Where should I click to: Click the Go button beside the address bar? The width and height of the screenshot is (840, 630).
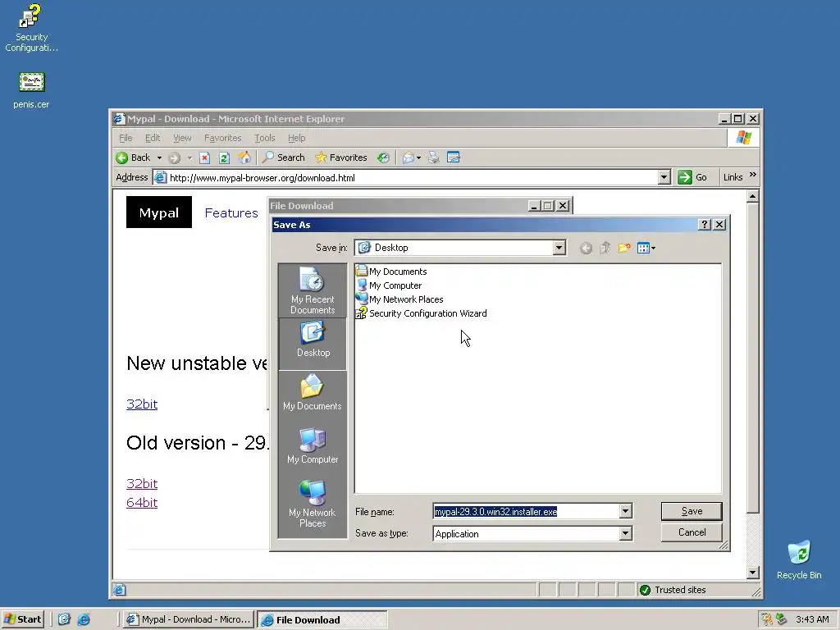click(x=692, y=177)
